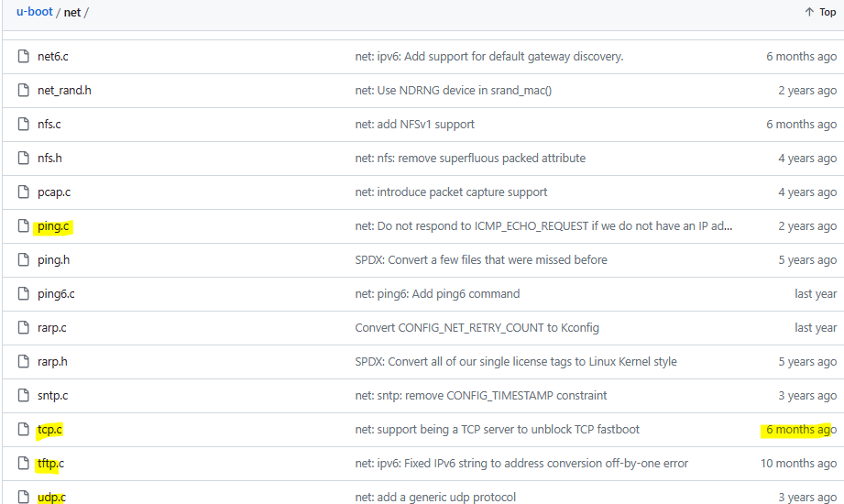Open commit 'net: add NFSv1 support'
The height and width of the screenshot is (504, 844).
(414, 125)
